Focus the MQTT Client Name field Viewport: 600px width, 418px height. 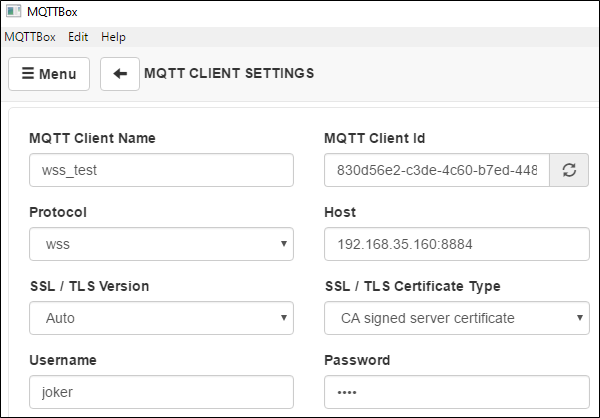point(161,170)
